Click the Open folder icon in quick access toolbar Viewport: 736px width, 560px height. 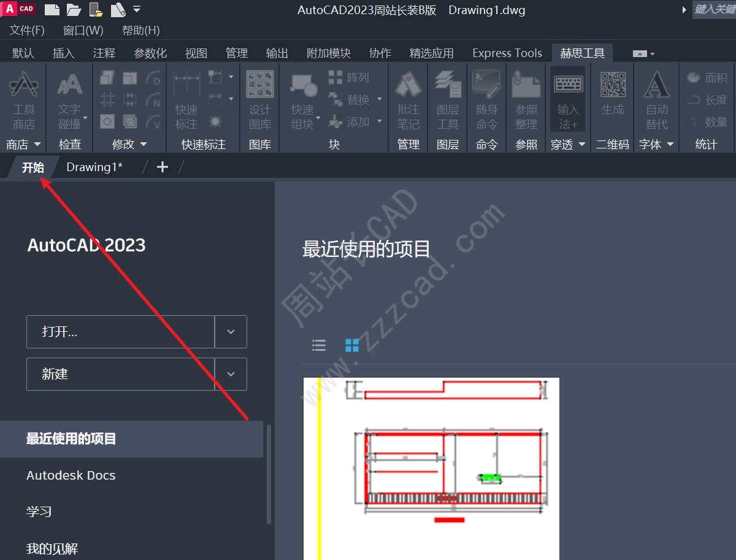74,9
